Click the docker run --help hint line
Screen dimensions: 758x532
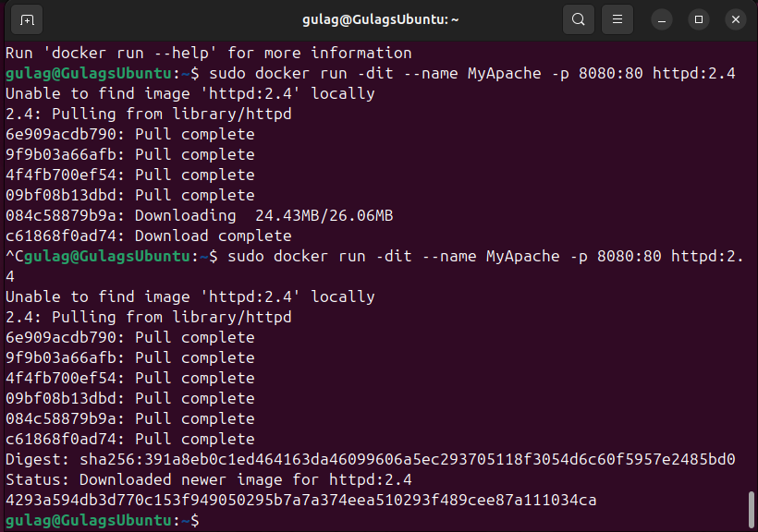(x=208, y=53)
